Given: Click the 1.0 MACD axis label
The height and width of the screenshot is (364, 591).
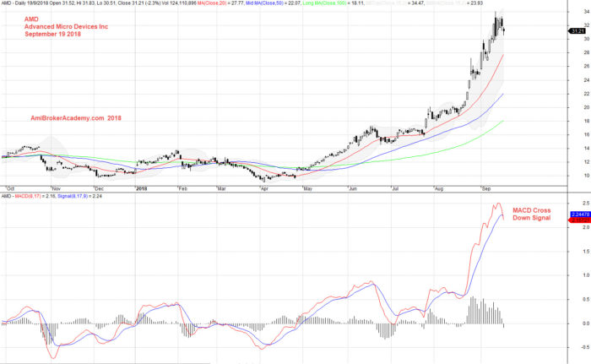Looking at the screenshot, I should (586, 275).
